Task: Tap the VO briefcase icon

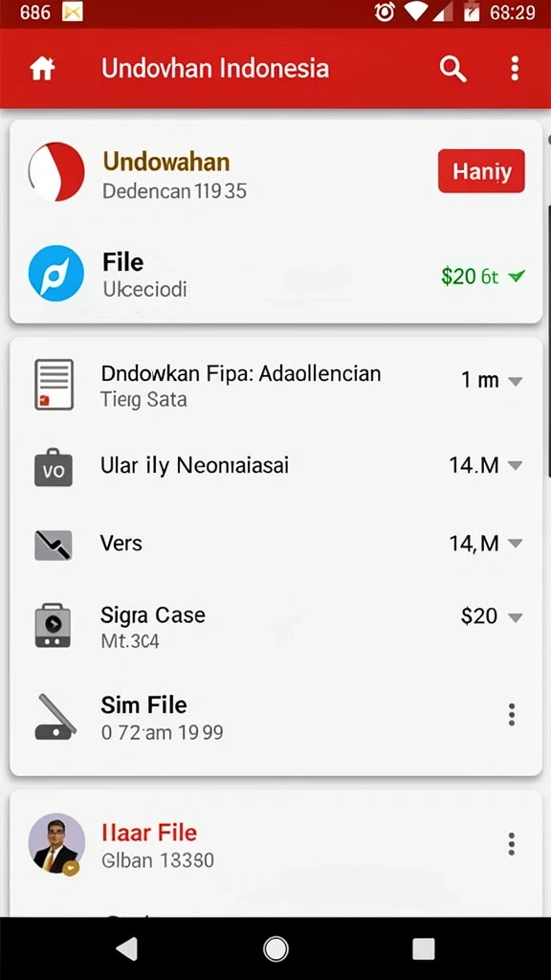Action: point(54,467)
